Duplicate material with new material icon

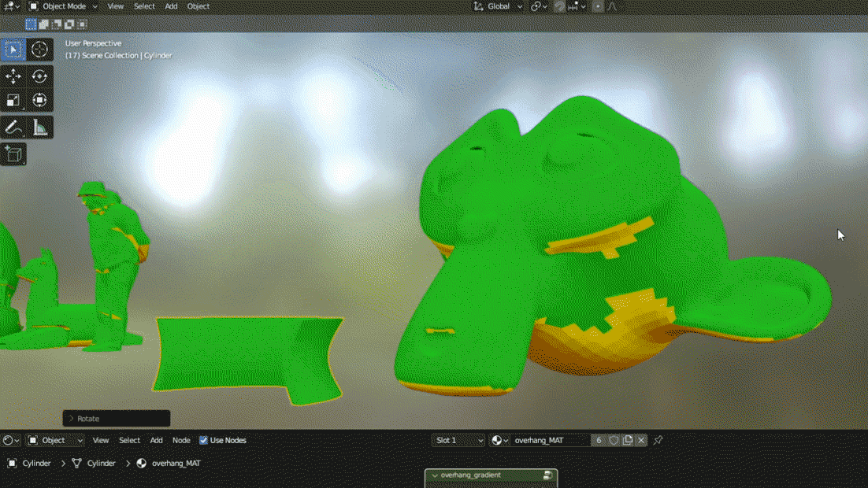point(628,441)
